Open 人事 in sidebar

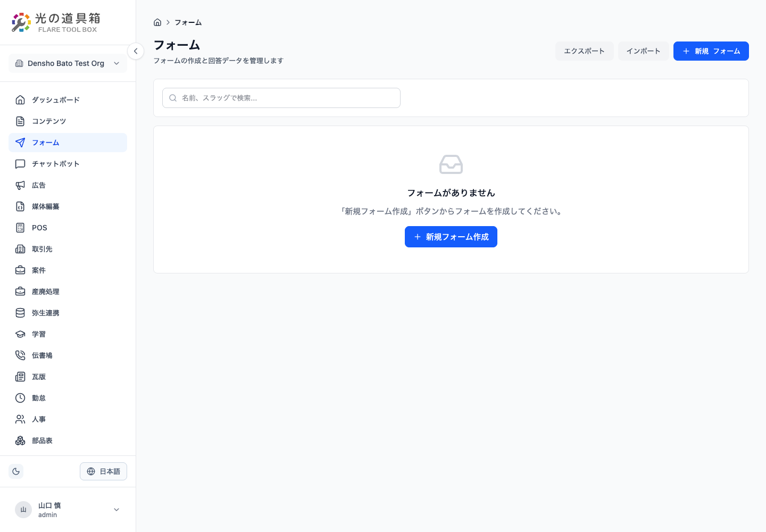(x=68, y=419)
